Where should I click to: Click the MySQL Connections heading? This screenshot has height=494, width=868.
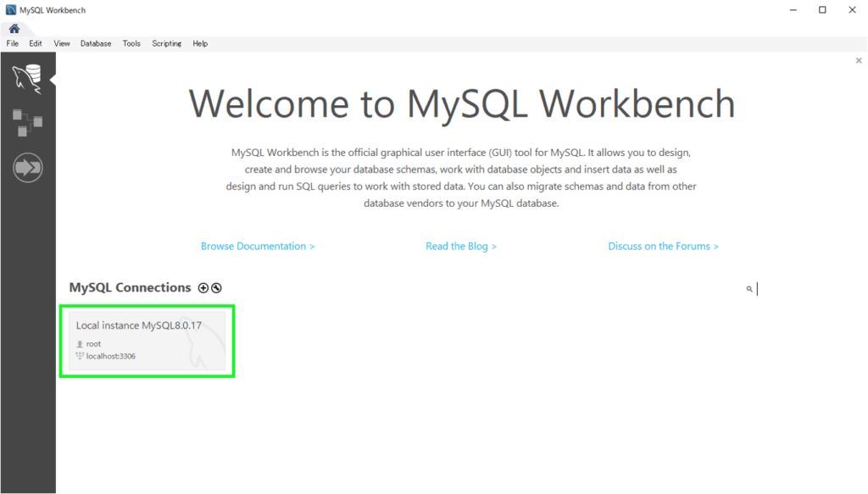(x=130, y=287)
